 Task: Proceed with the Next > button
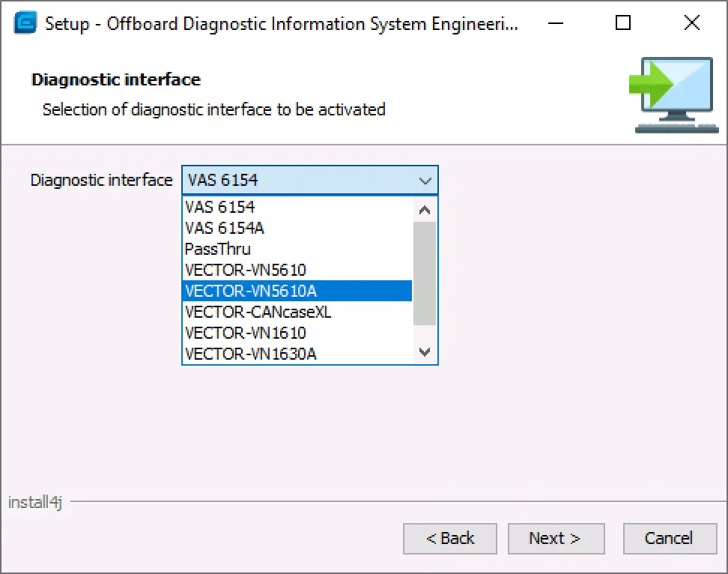pyautogui.click(x=554, y=538)
